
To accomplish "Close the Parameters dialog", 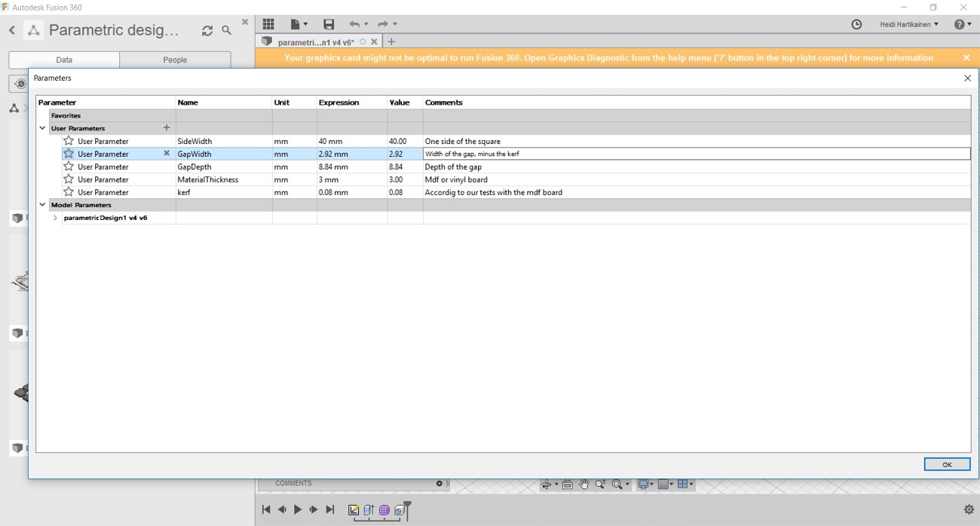I will pyautogui.click(x=968, y=78).
